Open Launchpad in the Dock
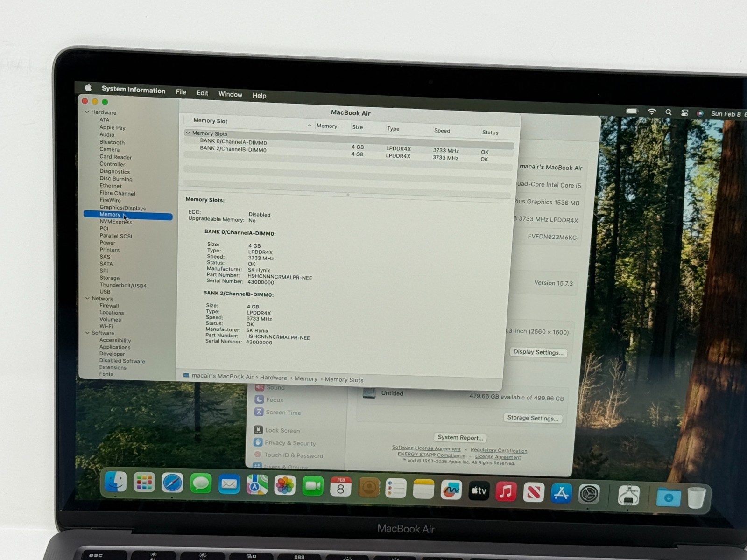The height and width of the screenshot is (560, 747). point(144,483)
